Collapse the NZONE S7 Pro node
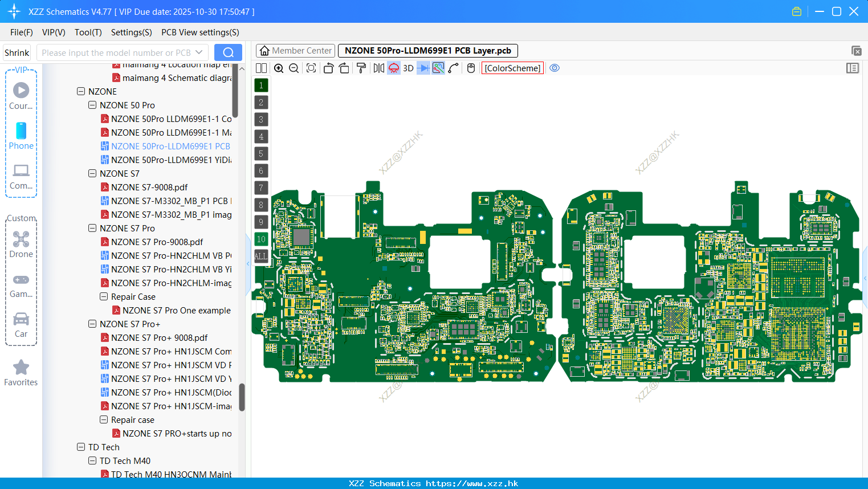The image size is (868, 489). pos(92,228)
